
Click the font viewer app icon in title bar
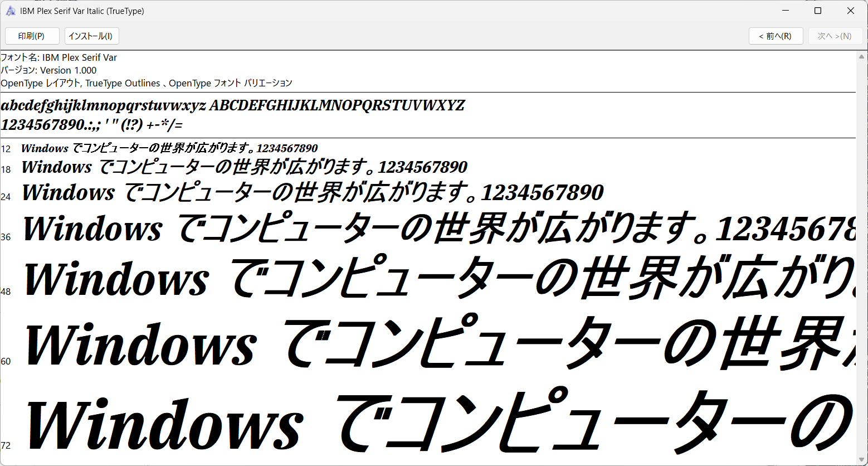click(11, 11)
